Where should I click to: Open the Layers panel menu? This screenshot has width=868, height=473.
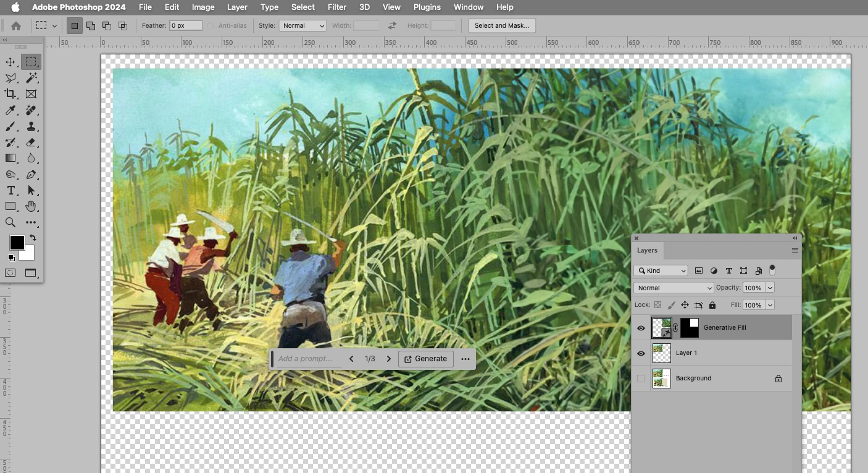795,251
